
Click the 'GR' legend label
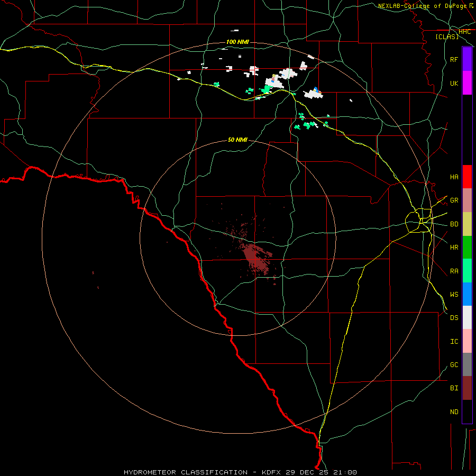pos(454,200)
